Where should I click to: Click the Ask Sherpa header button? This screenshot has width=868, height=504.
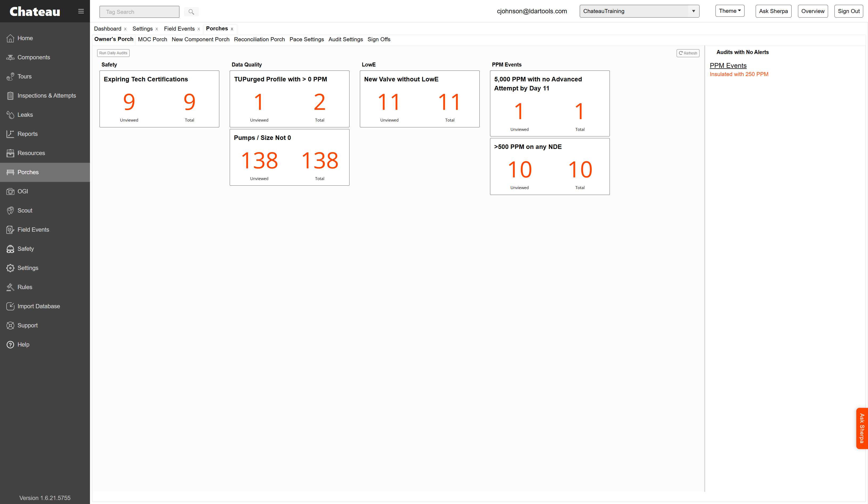(x=773, y=11)
